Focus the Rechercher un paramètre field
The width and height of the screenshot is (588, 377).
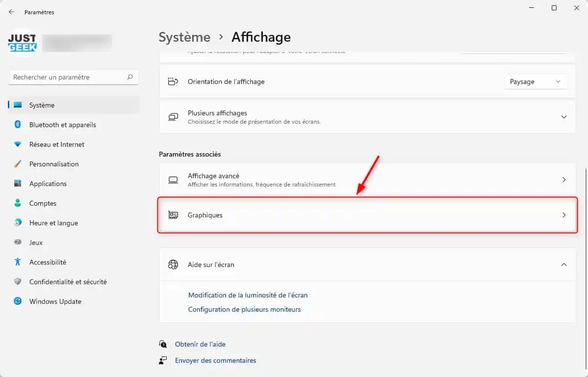(x=73, y=77)
